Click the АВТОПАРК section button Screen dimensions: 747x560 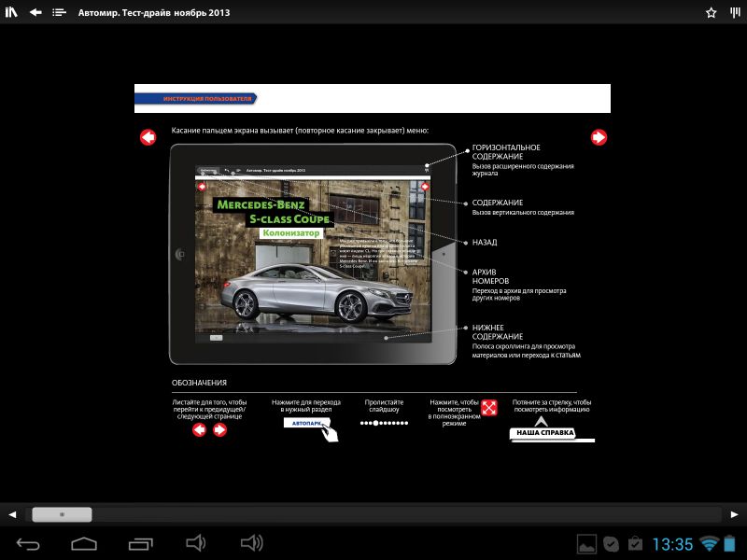point(305,424)
